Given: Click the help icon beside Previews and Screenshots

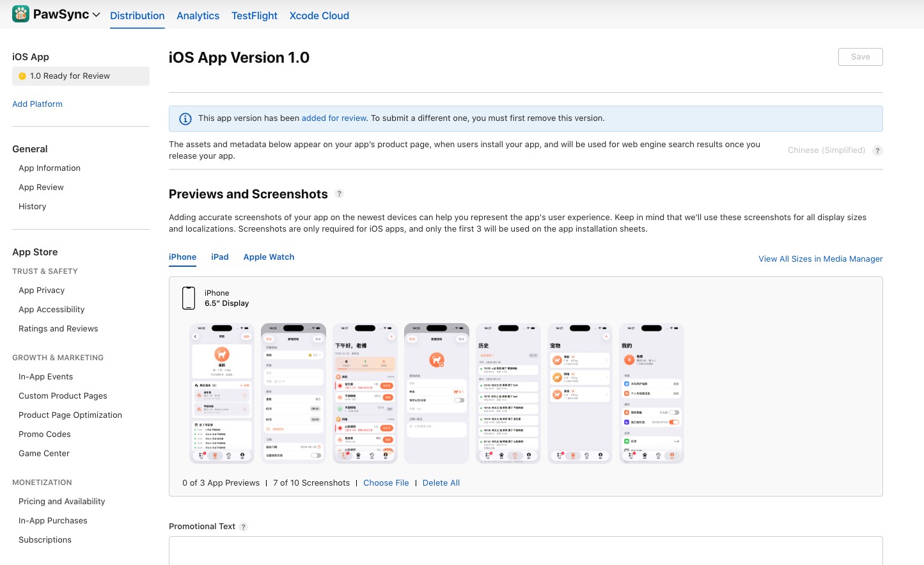Looking at the screenshot, I should (x=340, y=194).
